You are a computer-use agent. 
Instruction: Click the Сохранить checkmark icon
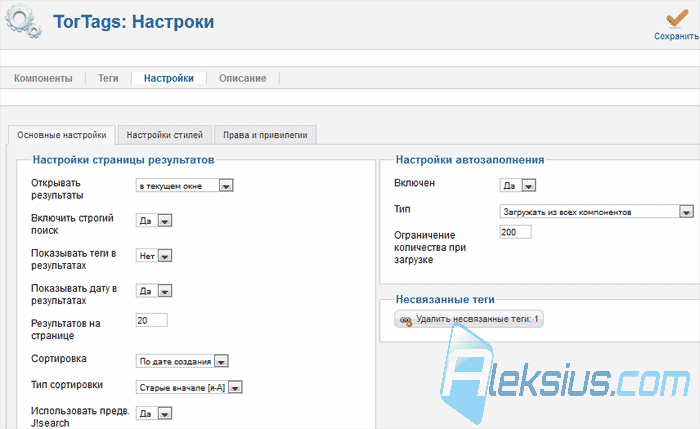677,18
